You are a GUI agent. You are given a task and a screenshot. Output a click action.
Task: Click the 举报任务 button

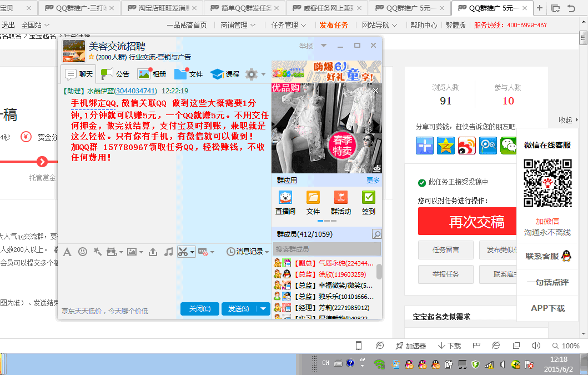pyautogui.click(x=445, y=274)
